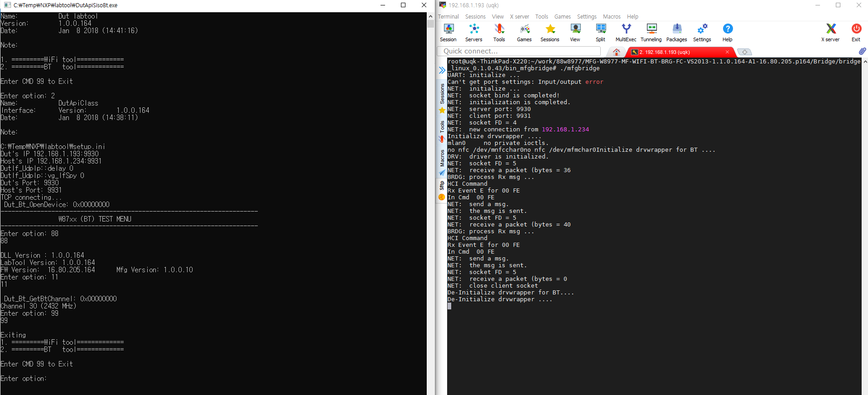Viewport: 868px width, 395px height.
Task: Open the View menu in menu bar
Action: click(498, 17)
